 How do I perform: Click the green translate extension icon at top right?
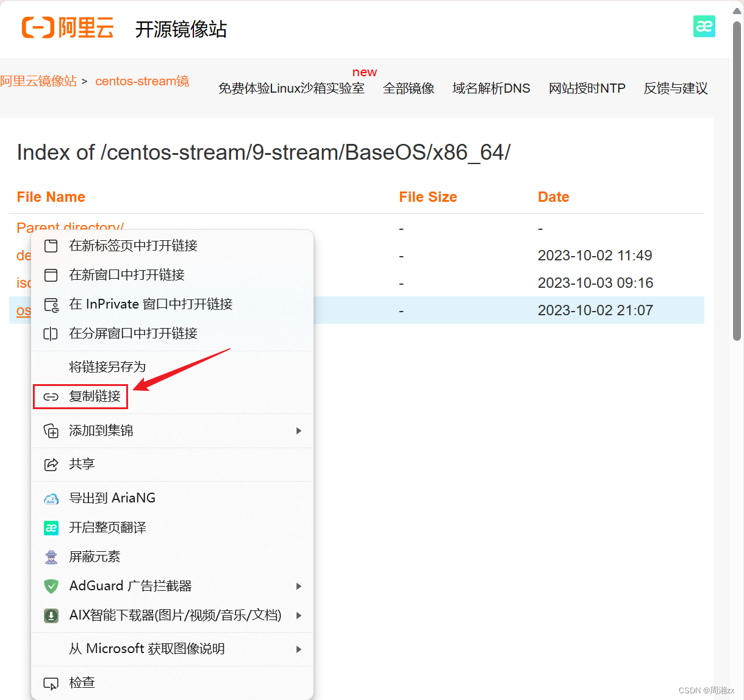[x=704, y=26]
